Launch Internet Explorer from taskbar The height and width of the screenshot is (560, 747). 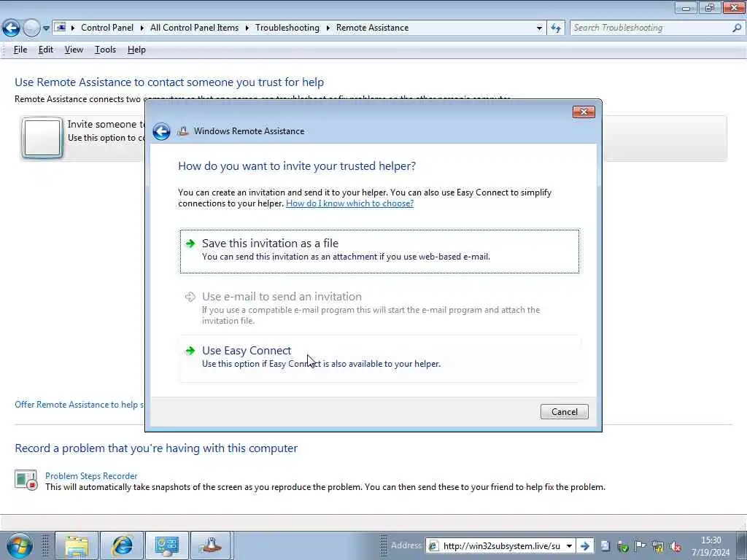pos(122,545)
